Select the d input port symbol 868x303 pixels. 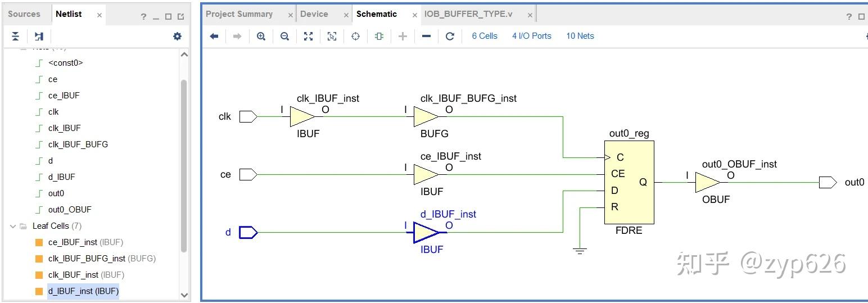pos(248,232)
